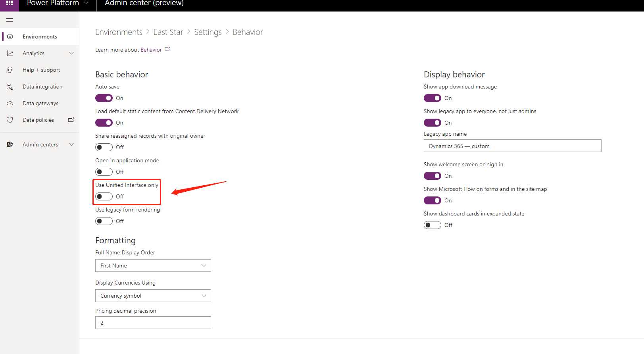Screen dimensions: 644x354
Task: Go to Settings breadcrumb link
Action: pyautogui.click(x=208, y=32)
